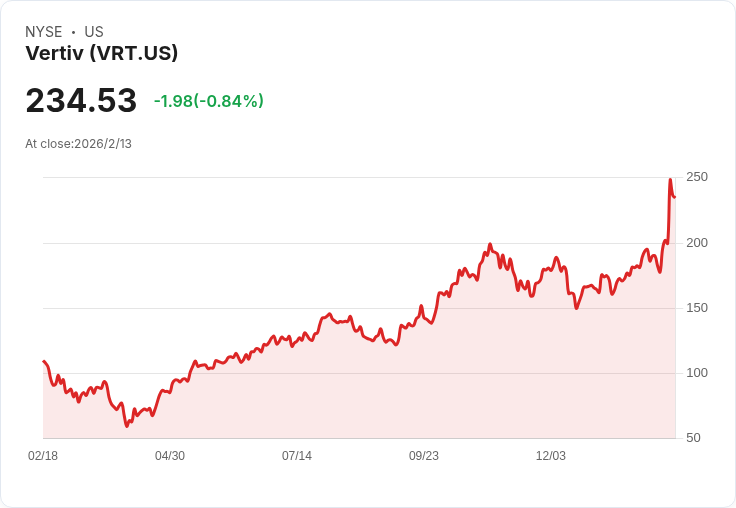Click the last data point of the price line
The height and width of the screenshot is (508, 736).
pyautogui.click(x=675, y=197)
